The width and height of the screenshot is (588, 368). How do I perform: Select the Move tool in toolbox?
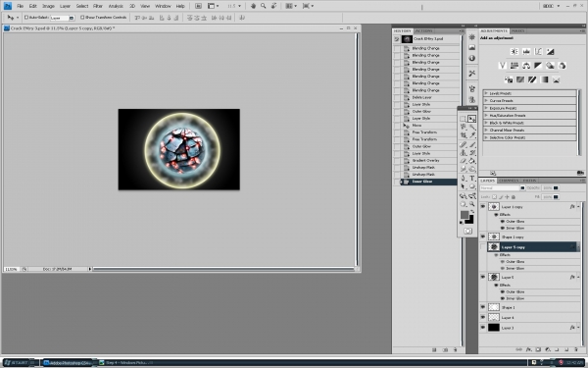[x=472, y=119]
